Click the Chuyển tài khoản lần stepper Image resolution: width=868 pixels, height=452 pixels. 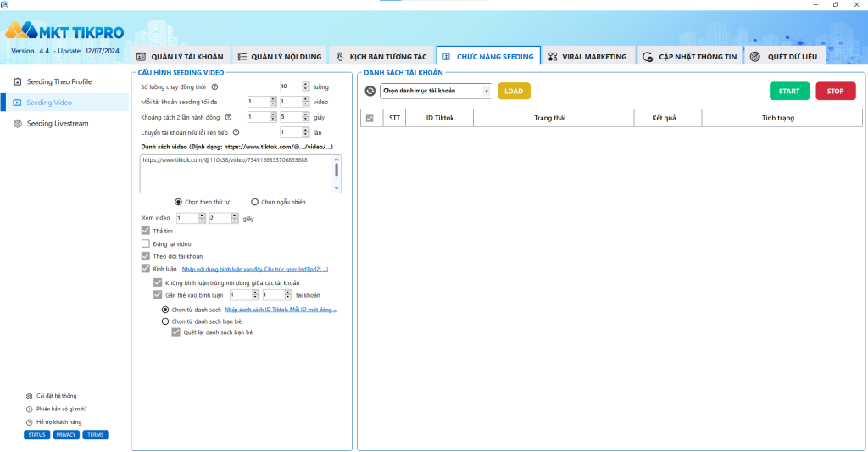tap(294, 132)
